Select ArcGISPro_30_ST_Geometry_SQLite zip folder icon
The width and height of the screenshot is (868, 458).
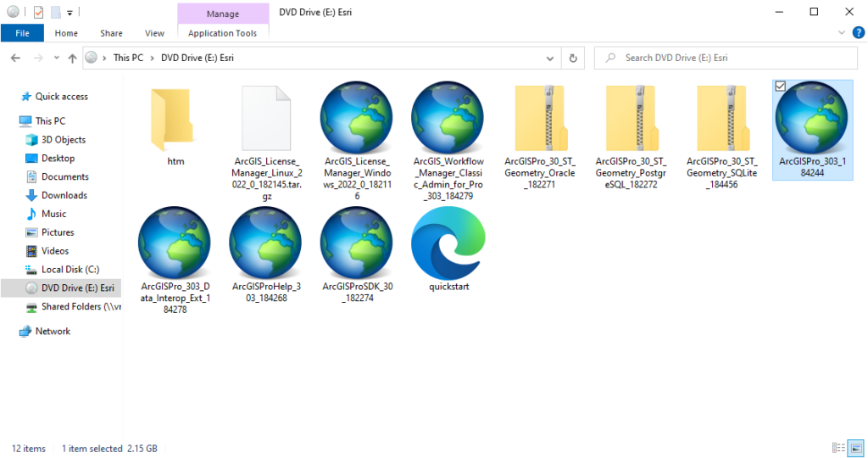pos(723,118)
